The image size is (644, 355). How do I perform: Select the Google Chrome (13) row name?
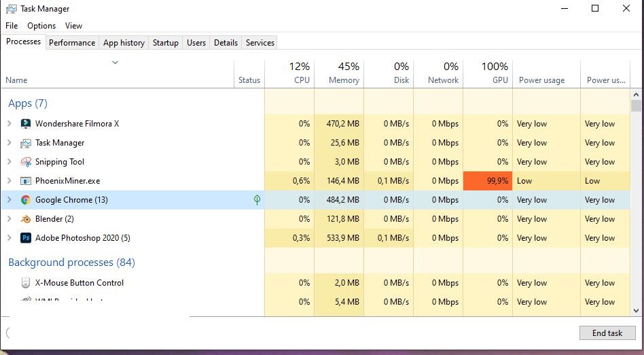(x=71, y=200)
